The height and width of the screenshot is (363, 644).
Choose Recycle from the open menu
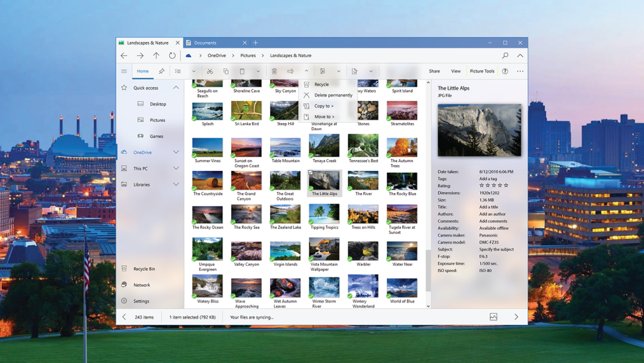click(322, 84)
